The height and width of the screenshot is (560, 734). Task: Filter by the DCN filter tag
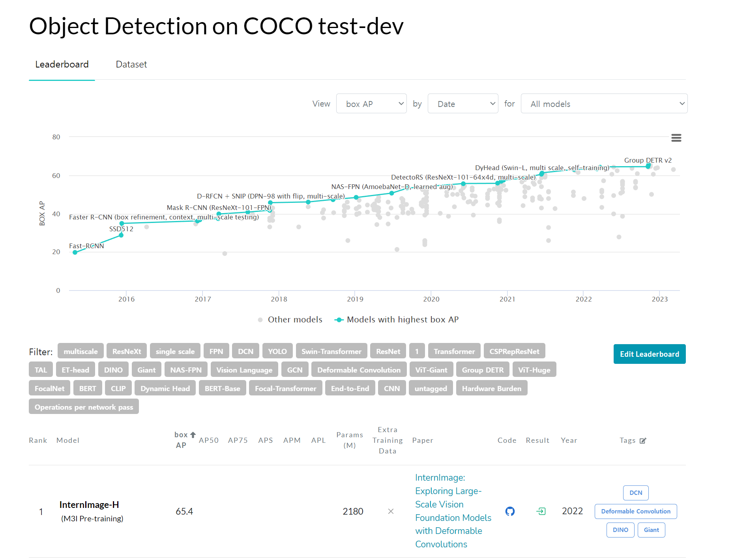tap(245, 351)
